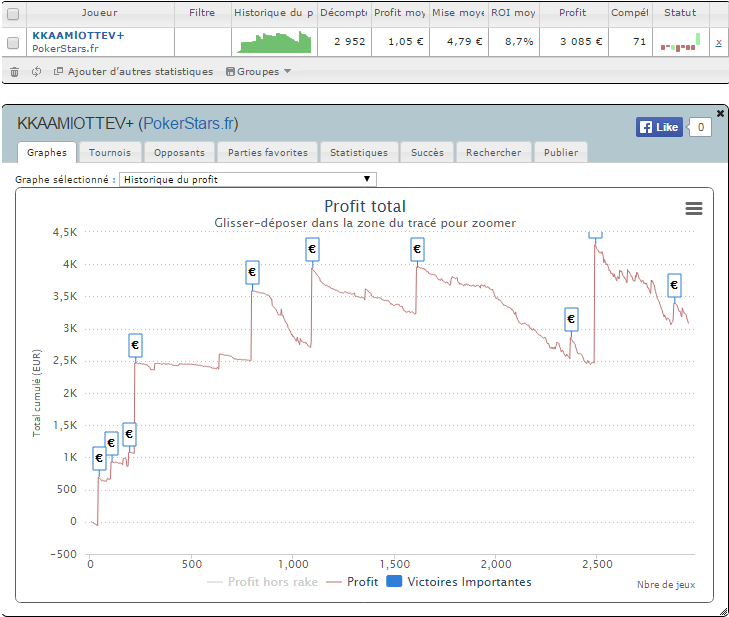Switch to the Graphes tab
729x617 pixels.
pos(47,153)
